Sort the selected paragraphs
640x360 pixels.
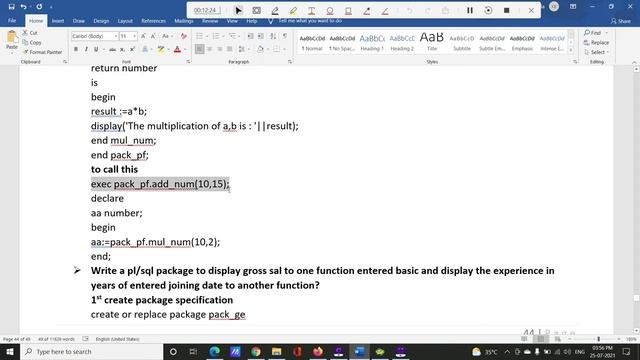click(273, 36)
